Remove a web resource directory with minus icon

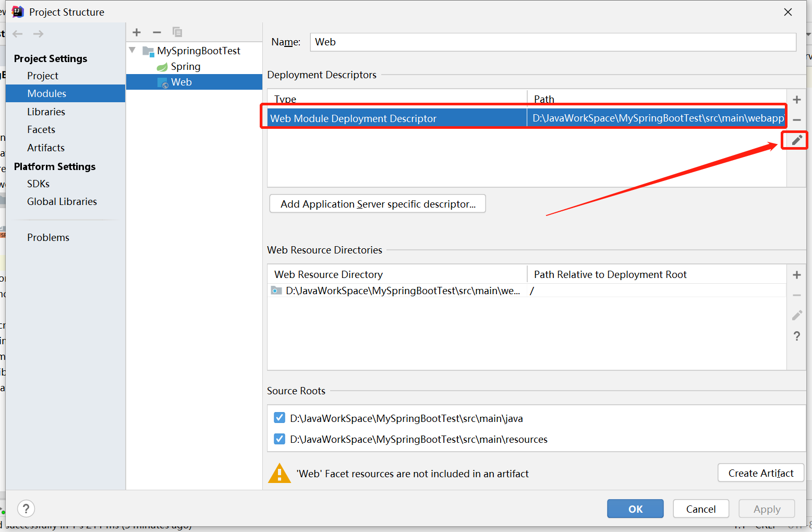pos(796,295)
